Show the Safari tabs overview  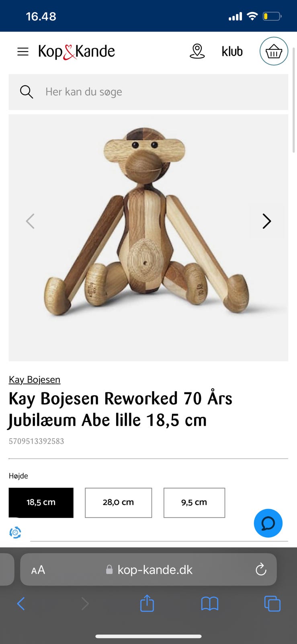click(x=272, y=603)
